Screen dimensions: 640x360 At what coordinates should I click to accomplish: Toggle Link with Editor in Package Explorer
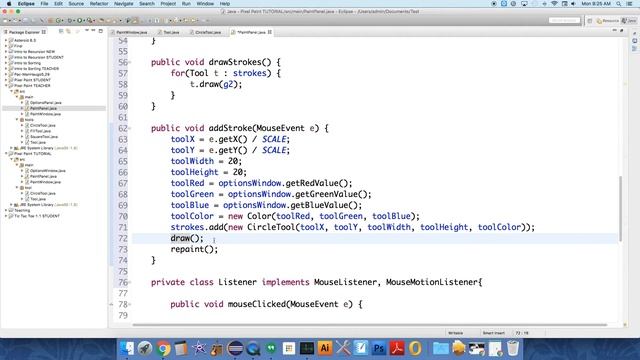click(x=69, y=31)
